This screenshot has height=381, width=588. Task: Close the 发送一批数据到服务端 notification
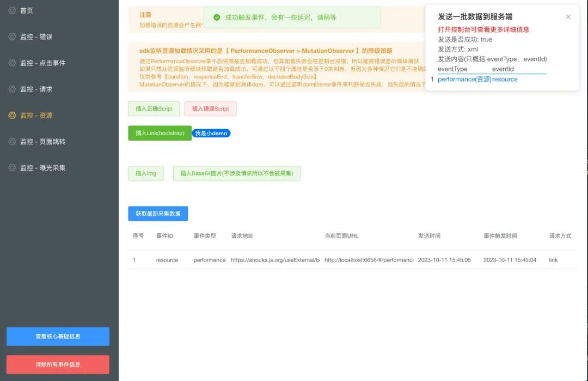[x=568, y=17]
